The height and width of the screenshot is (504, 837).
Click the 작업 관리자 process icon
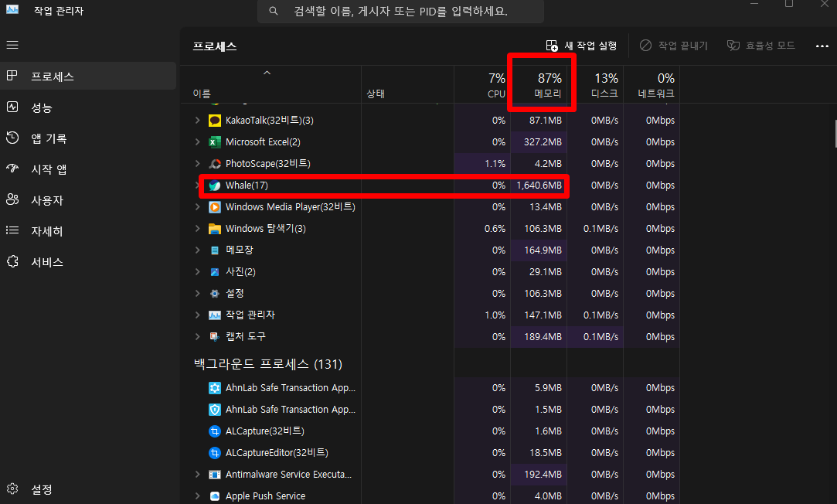pos(215,315)
